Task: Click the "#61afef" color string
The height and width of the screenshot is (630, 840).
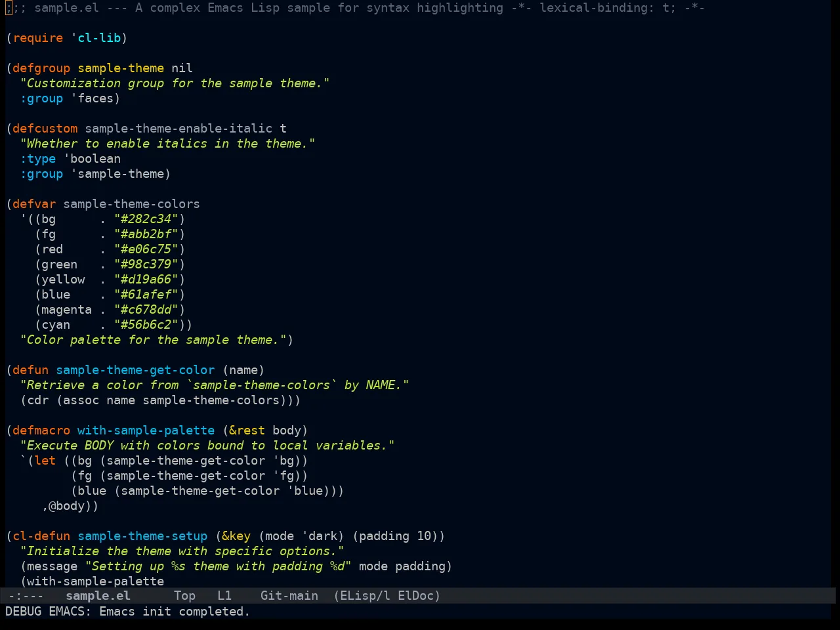Action: (146, 295)
